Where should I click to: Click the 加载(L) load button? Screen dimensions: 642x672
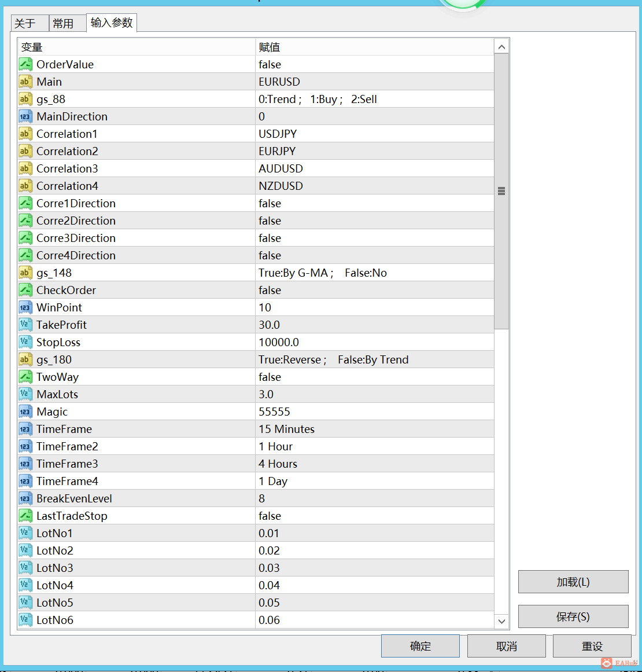[573, 582]
